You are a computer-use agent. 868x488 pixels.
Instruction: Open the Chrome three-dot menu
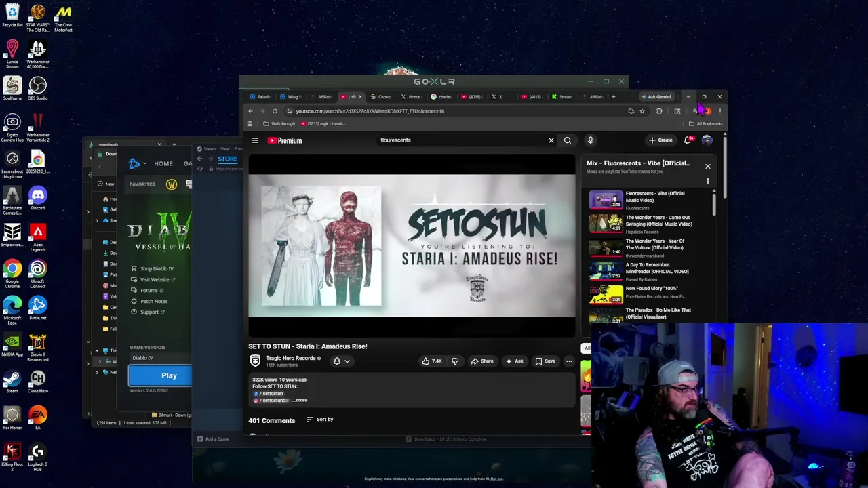719,111
